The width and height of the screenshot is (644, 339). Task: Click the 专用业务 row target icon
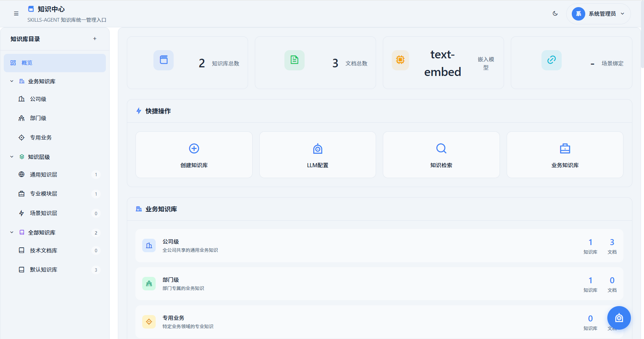click(149, 322)
